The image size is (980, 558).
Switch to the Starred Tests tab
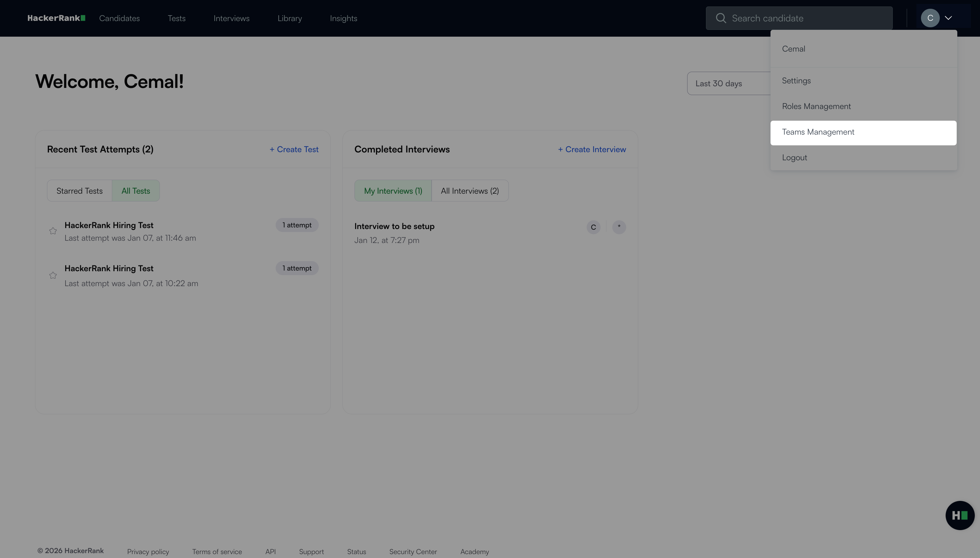click(79, 191)
